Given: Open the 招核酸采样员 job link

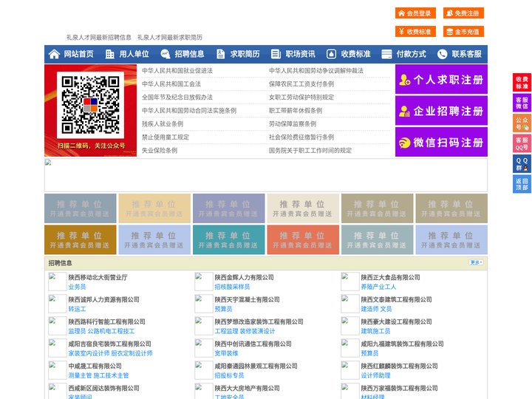Looking at the screenshot, I should tap(232, 287).
